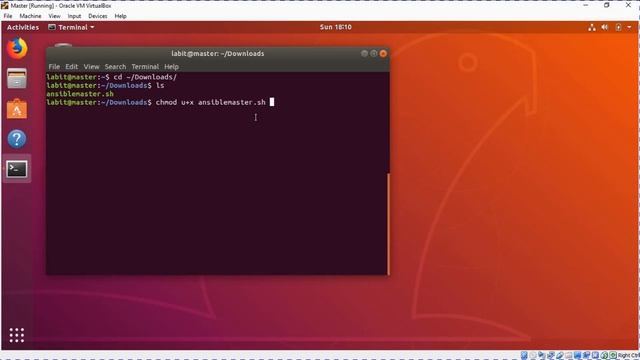Open the terminal's Search menu
The image size is (640, 360).
(115, 67)
